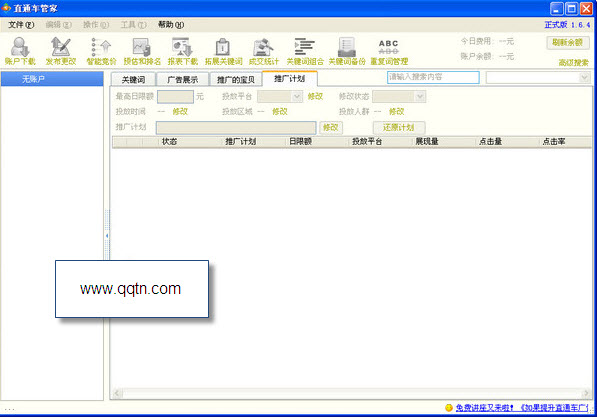The image size is (597, 418).
Task: Click the search content input field
Action: (433, 77)
